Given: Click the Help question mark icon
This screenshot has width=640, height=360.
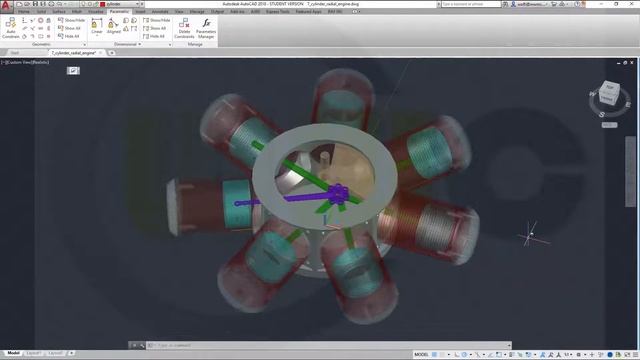Looking at the screenshot, I should 577,4.
